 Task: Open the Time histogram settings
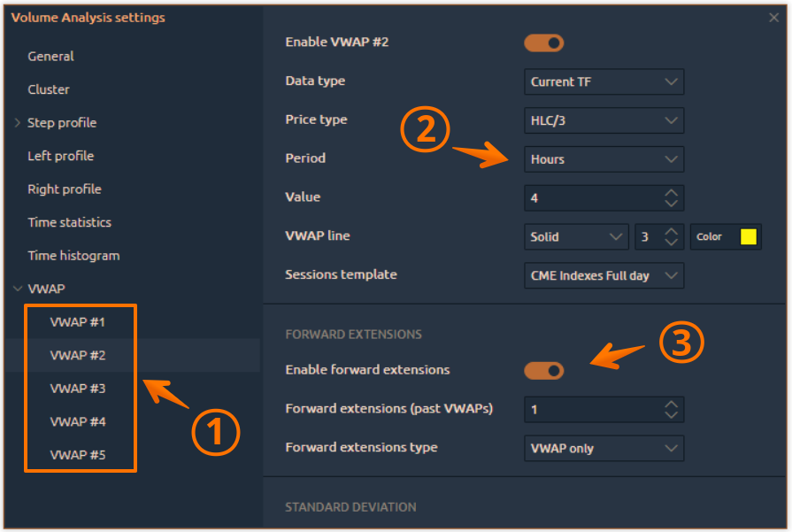(x=73, y=256)
